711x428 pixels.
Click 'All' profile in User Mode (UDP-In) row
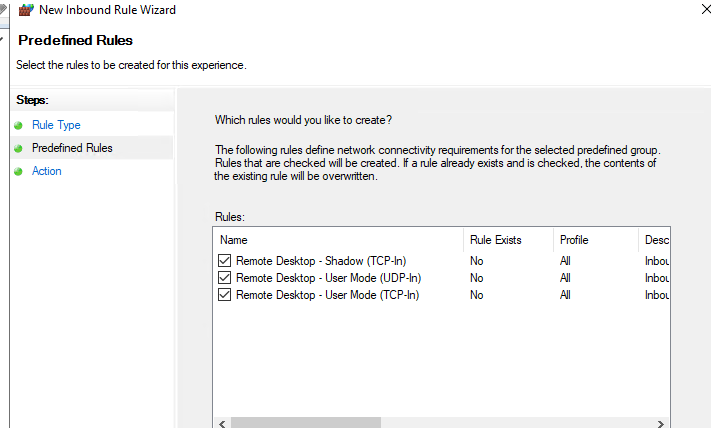click(565, 278)
